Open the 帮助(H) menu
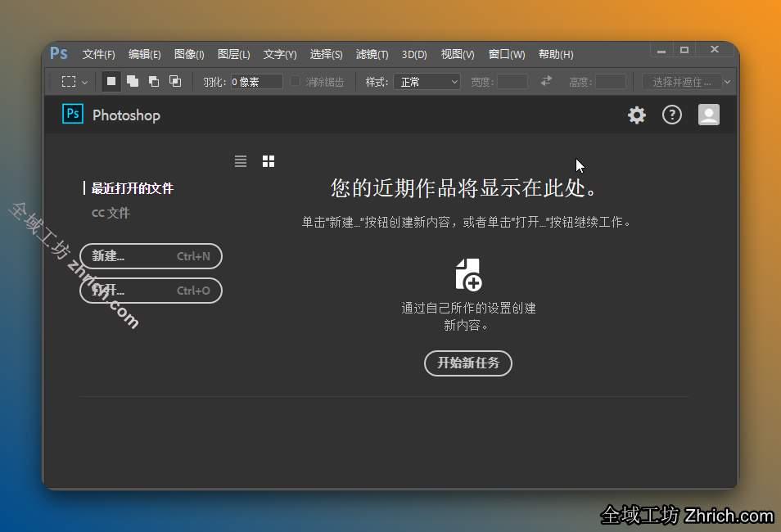 click(556, 54)
